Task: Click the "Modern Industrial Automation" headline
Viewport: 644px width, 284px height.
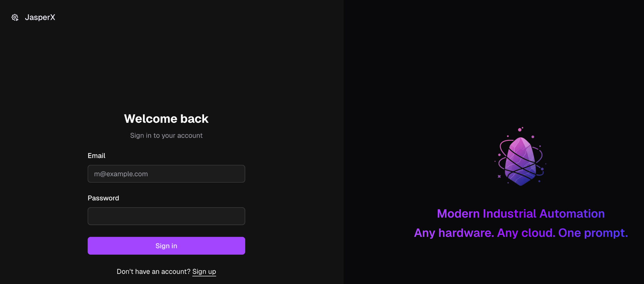Action: click(520, 213)
